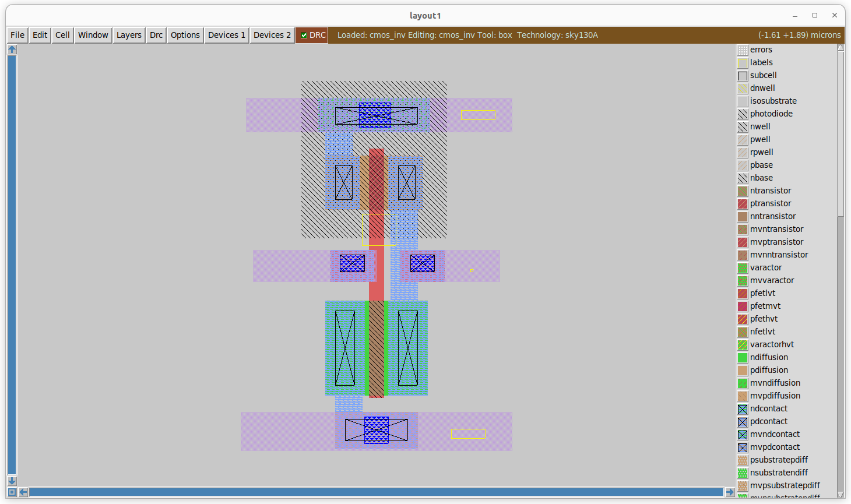Expand the Devices 2 dropdown menu
Viewport: 851px width, 504px height.
tap(272, 35)
